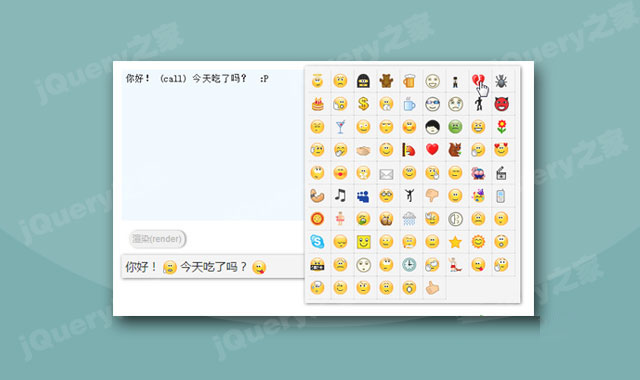Insert the martini glass emoticon
The width and height of the screenshot is (640, 380).
tap(340, 127)
